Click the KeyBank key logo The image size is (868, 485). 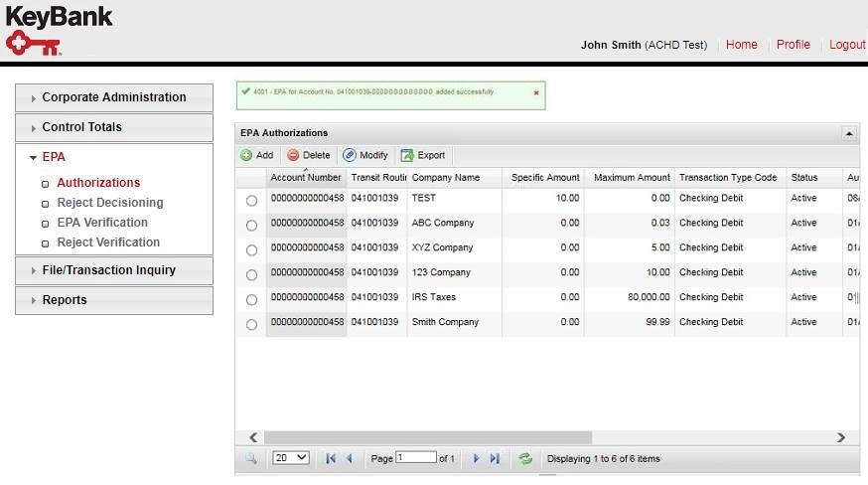[33, 44]
